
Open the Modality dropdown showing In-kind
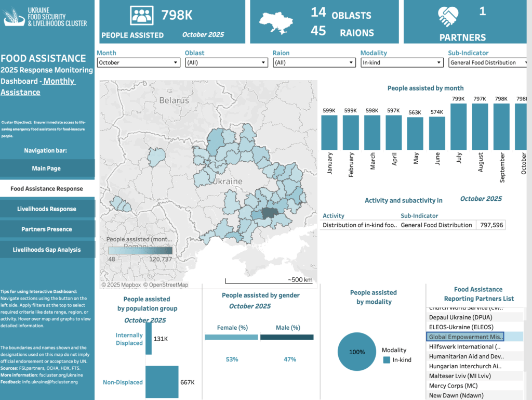point(402,62)
